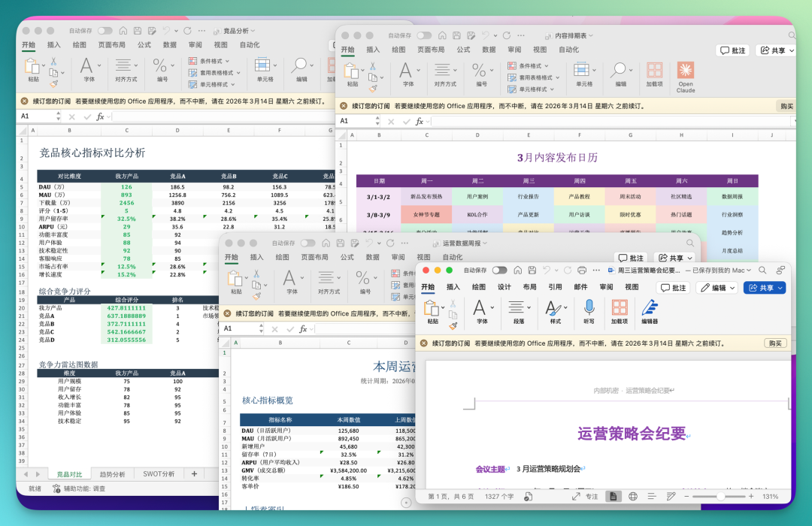Click the fx insert function icon in 内容排期表
Viewport: 812px width, 526px height.
(420, 121)
